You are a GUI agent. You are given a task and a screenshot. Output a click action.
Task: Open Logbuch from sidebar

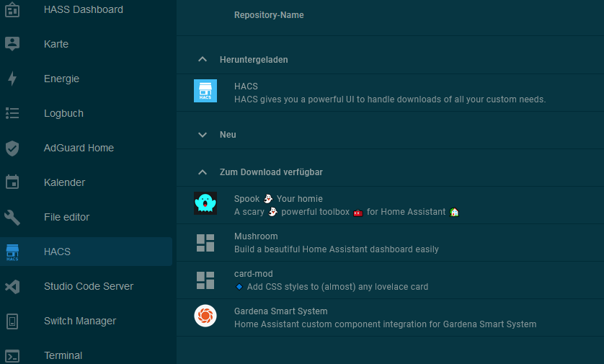pos(63,113)
